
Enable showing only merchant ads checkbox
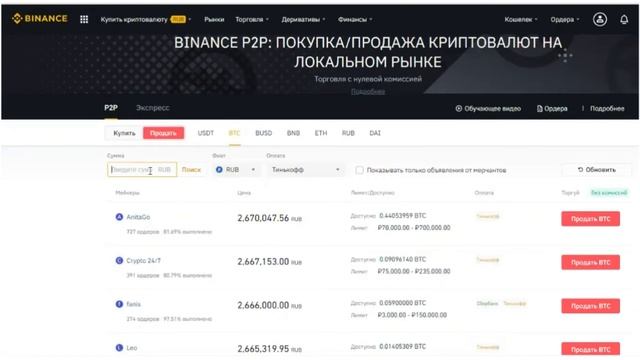tap(359, 170)
